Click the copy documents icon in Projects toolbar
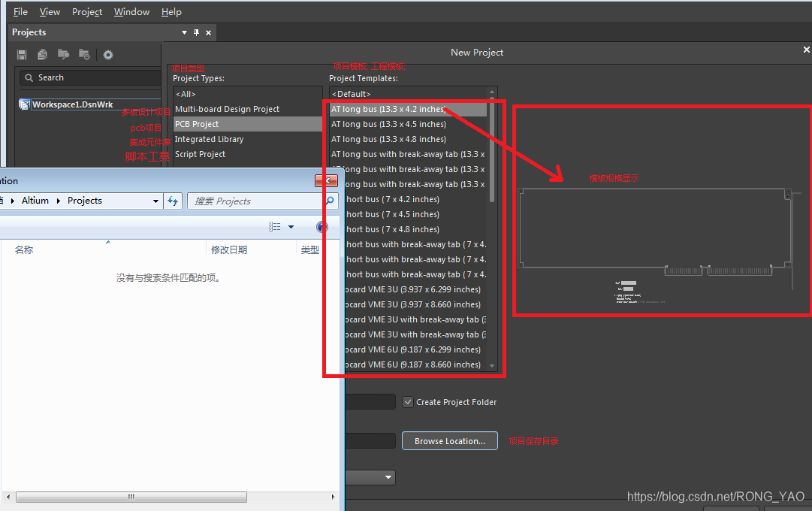 click(43, 55)
